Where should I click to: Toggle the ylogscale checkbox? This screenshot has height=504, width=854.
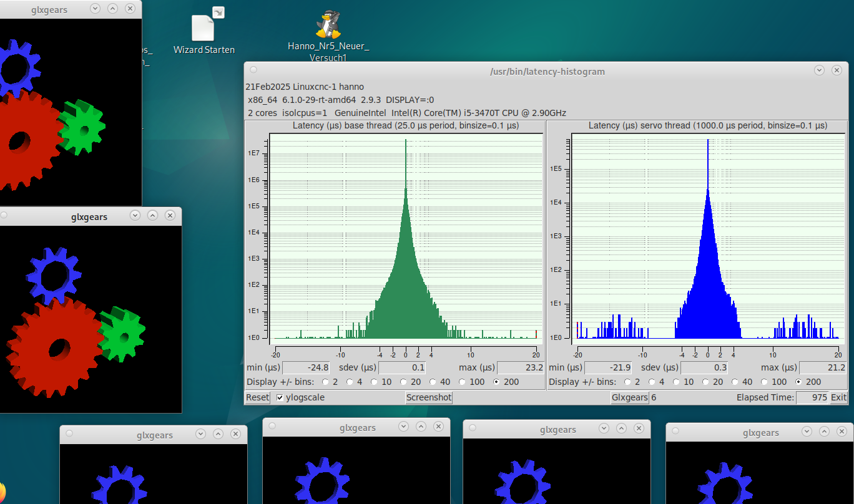coord(280,397)
